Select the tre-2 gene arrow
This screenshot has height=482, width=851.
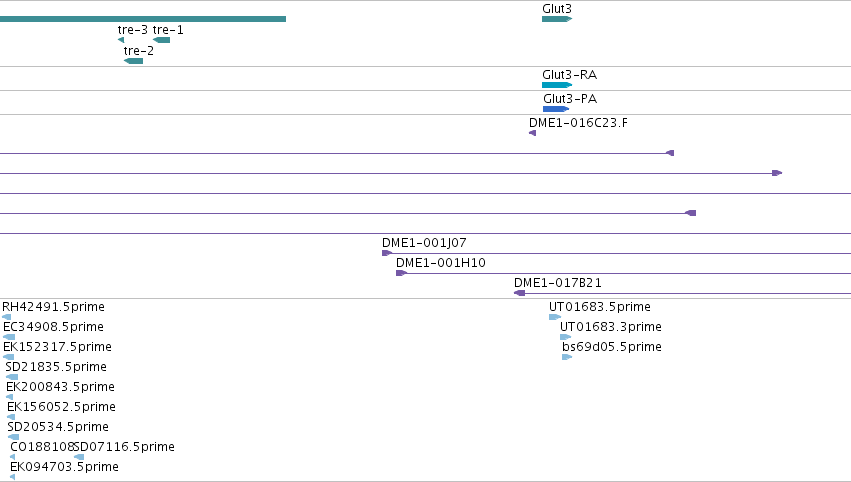[134, 61]
